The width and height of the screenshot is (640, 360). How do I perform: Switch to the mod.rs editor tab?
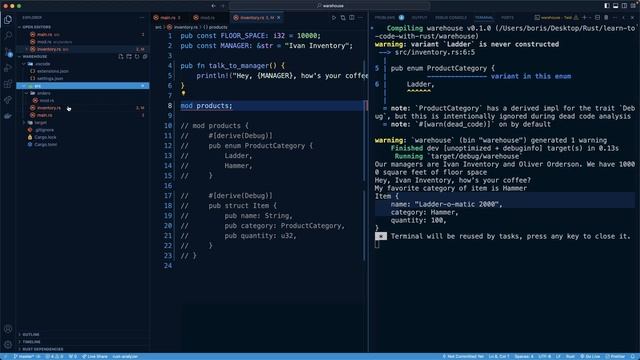pyautogui.click(x=207, y=18)
